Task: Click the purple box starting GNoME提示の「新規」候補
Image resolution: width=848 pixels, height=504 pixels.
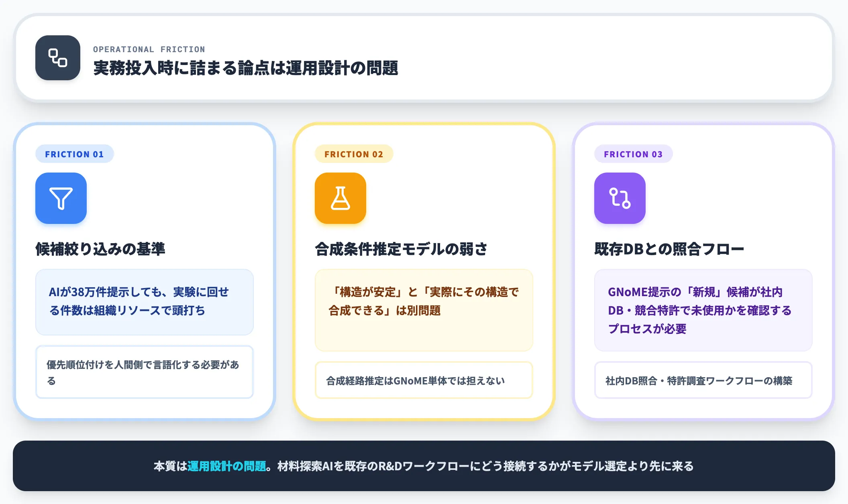Action: 703,310
